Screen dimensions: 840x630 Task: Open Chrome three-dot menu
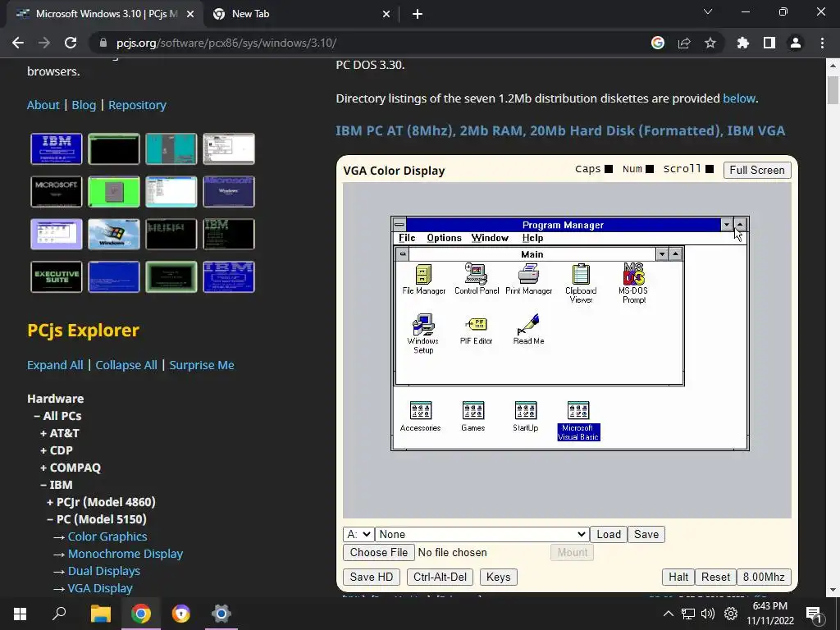822,43
